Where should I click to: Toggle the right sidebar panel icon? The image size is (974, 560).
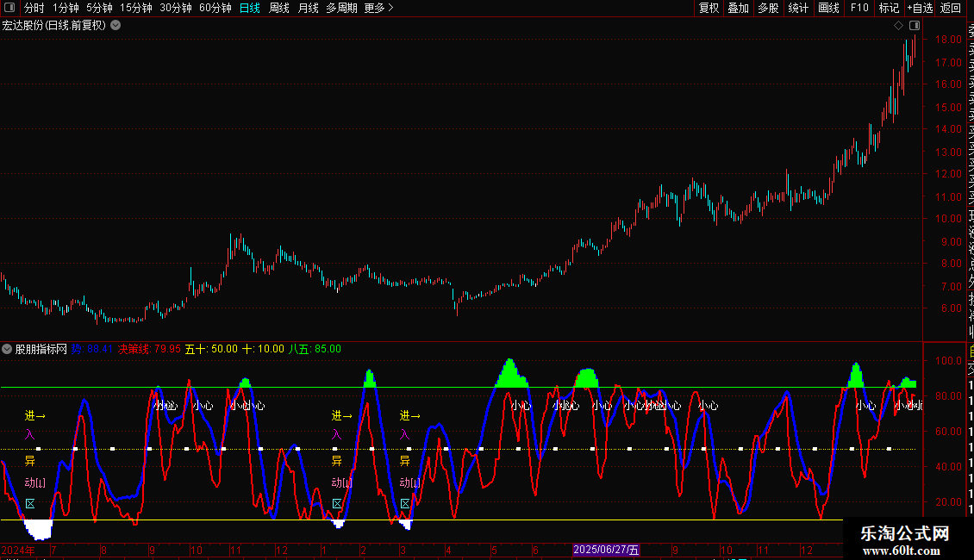pyautogui.click(x=915, y=26)
